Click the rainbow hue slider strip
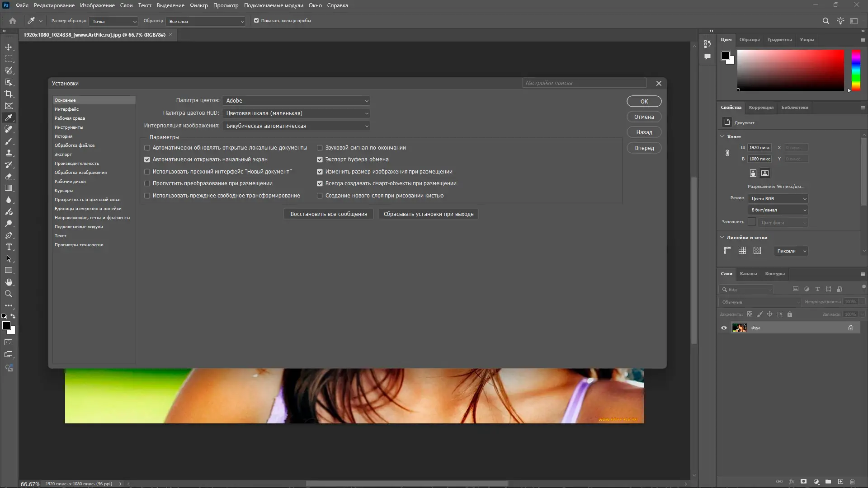 (856, 70)
